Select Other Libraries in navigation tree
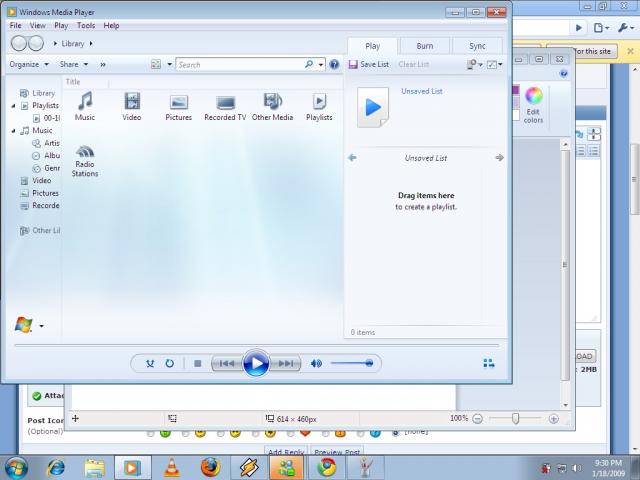The height and width of the screenshot is (480, 640). (40, 231)
